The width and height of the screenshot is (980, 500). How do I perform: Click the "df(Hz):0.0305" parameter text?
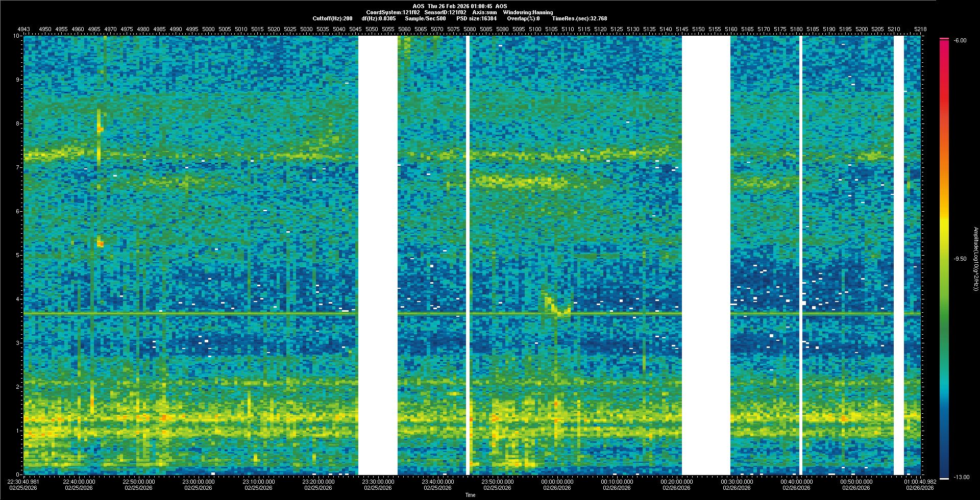[x=378, y=18]
